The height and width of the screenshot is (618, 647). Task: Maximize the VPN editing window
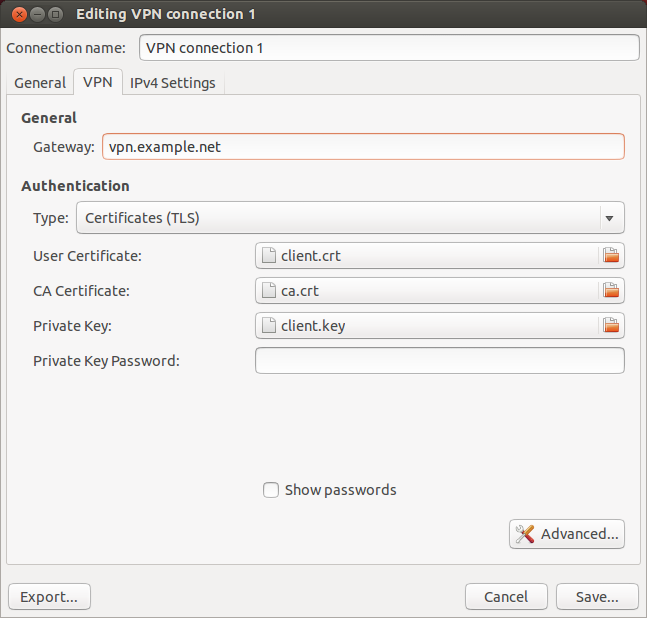click(55, 14)
